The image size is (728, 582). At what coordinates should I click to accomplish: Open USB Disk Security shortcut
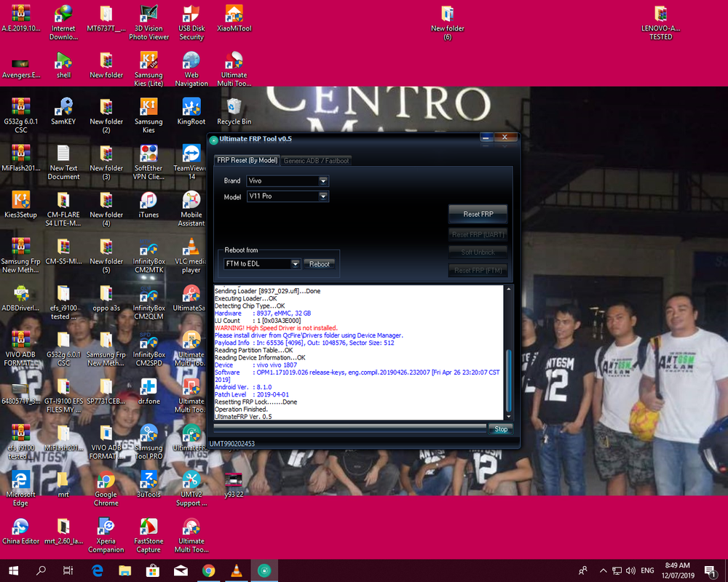[191, 23]
